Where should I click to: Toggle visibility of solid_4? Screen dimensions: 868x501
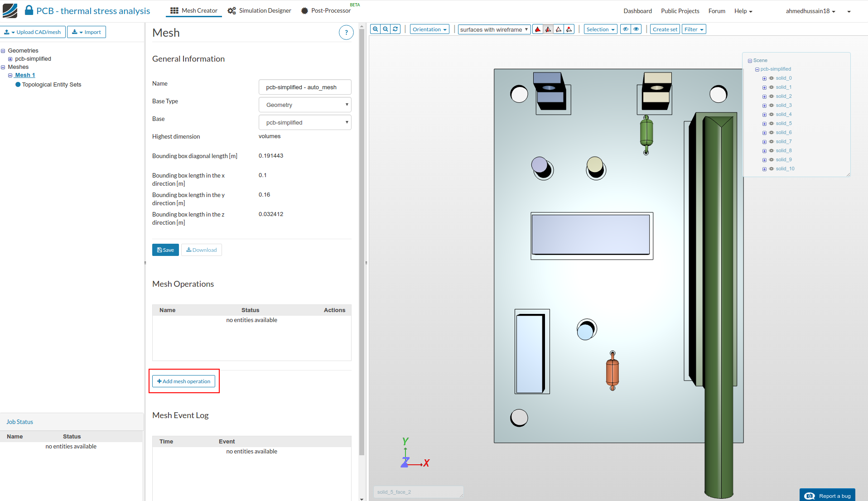pyautogui.click(x=771, y=115)
